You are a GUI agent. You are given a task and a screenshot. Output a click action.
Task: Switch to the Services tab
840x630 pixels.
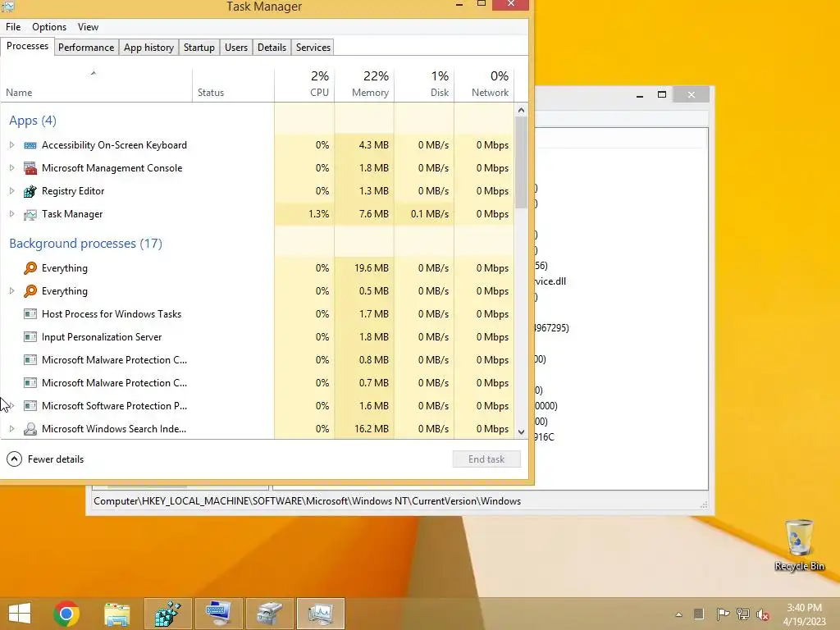pyautogui.click(x=313, y=47)
